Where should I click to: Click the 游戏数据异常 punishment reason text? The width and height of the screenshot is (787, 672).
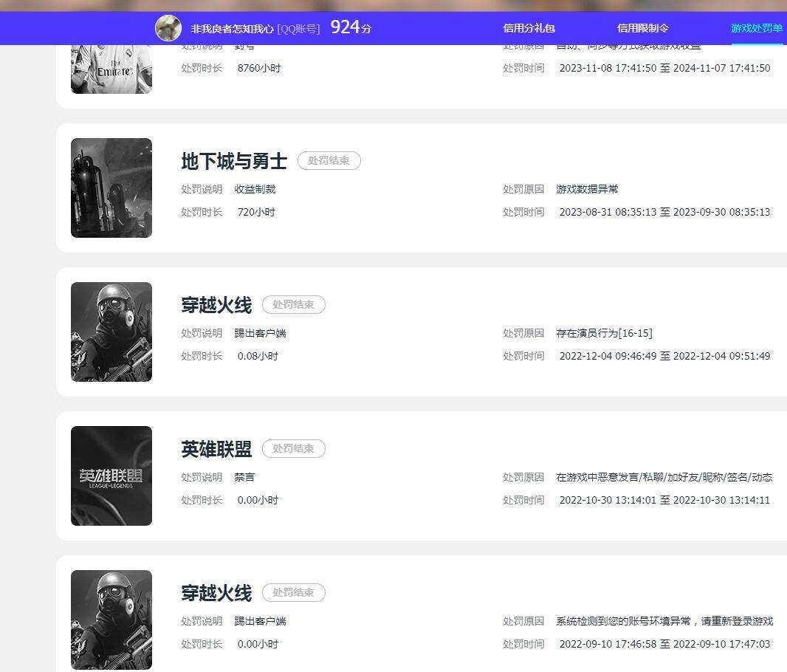click(x=587, y=189)
